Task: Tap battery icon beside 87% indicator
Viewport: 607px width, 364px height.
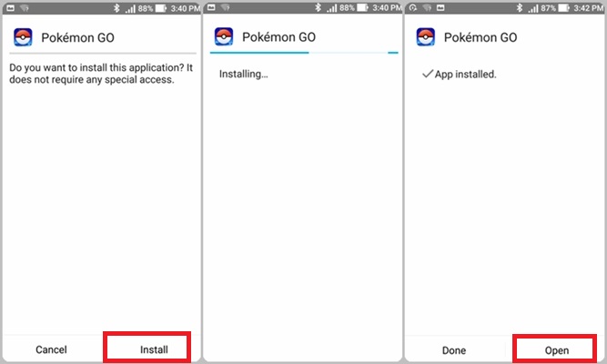Action: [x=562, y=7]
